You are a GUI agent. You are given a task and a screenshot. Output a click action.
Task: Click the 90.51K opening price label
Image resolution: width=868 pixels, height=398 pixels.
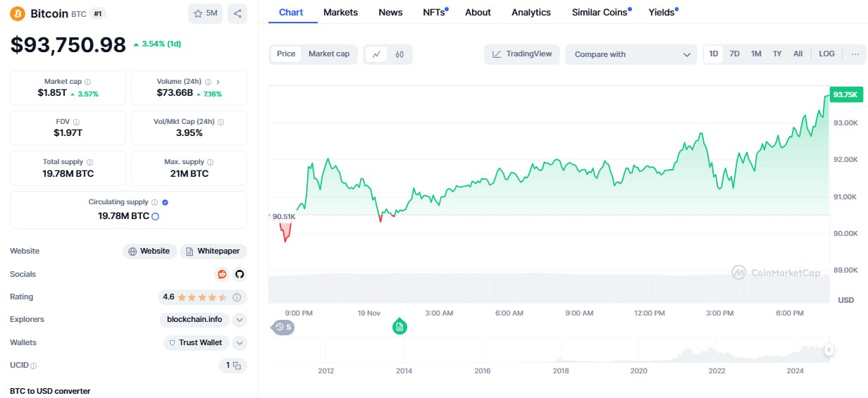(x=283, y=216)
